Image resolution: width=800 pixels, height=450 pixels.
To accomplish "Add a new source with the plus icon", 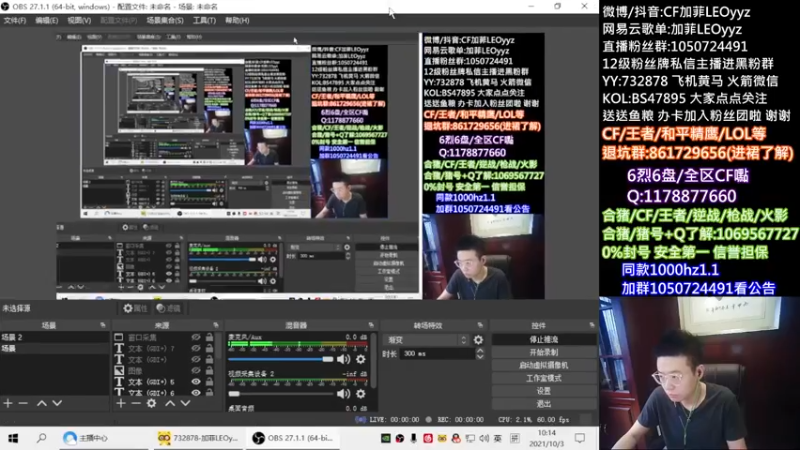I will [120, 403].
